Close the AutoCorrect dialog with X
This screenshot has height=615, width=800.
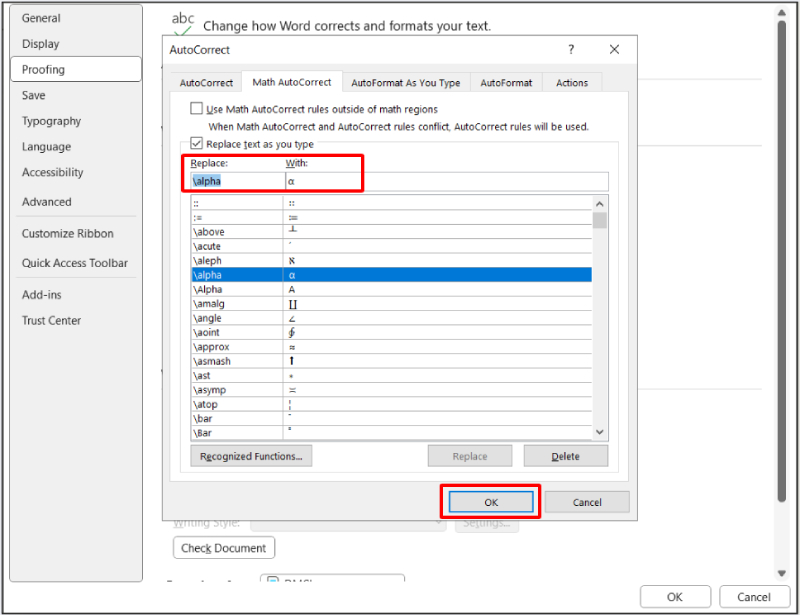tap(614, 49)
